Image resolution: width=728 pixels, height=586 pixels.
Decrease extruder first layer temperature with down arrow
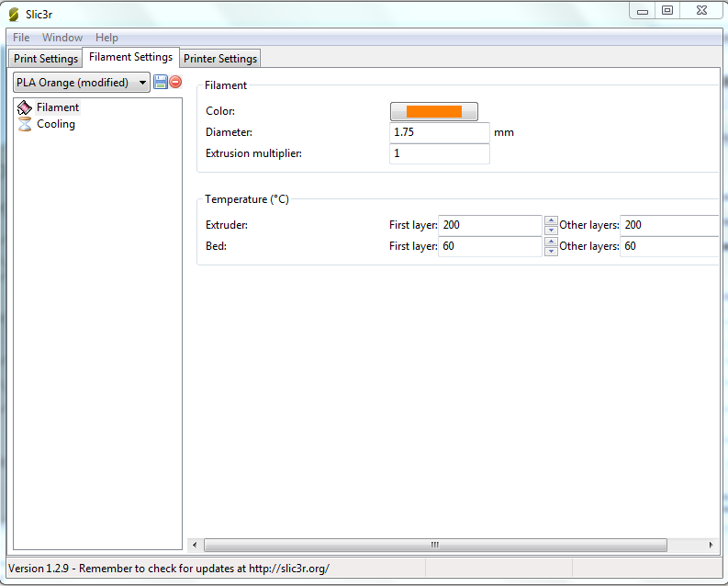tap(551, 230)
